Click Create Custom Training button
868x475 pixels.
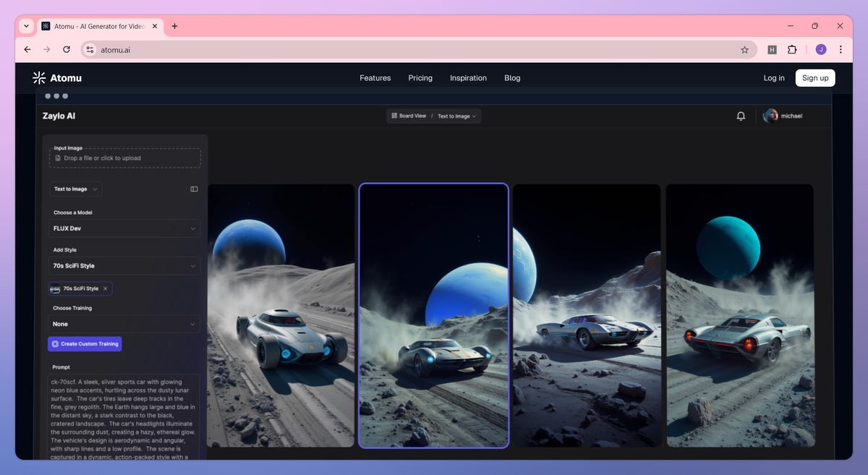(x=85, y=344)
